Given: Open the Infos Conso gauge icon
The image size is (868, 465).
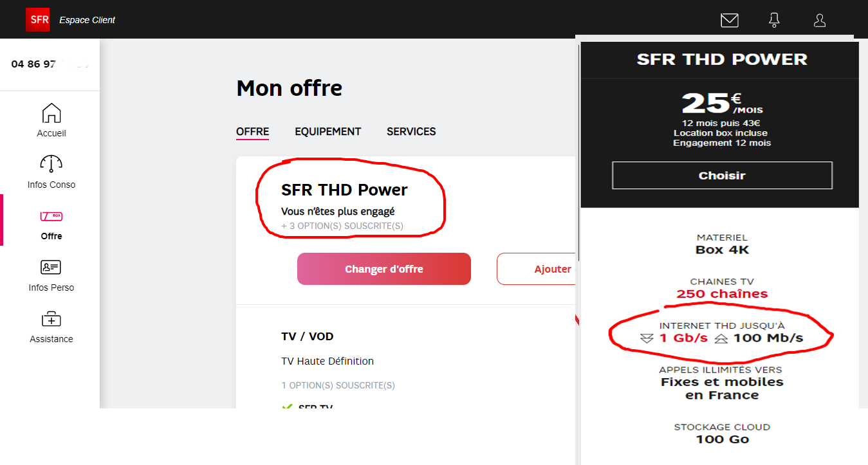Looking at the screenshot, I should pos(51,164).
